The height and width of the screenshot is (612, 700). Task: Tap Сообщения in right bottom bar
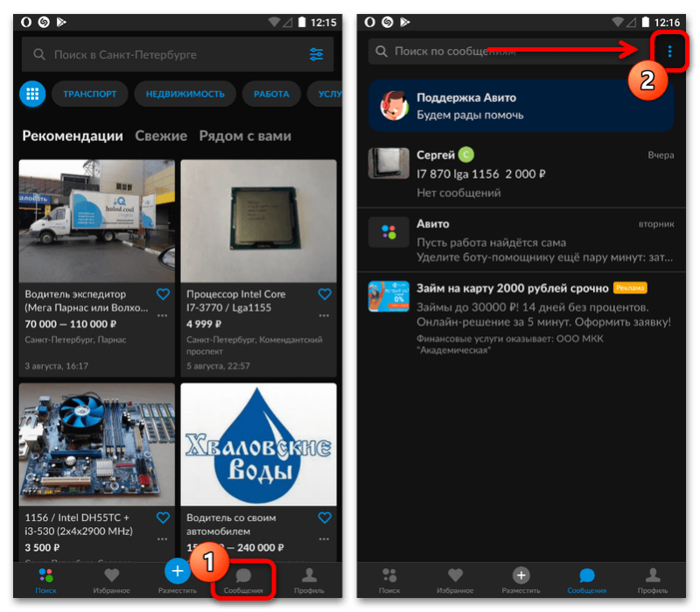[x=586, y=580]
